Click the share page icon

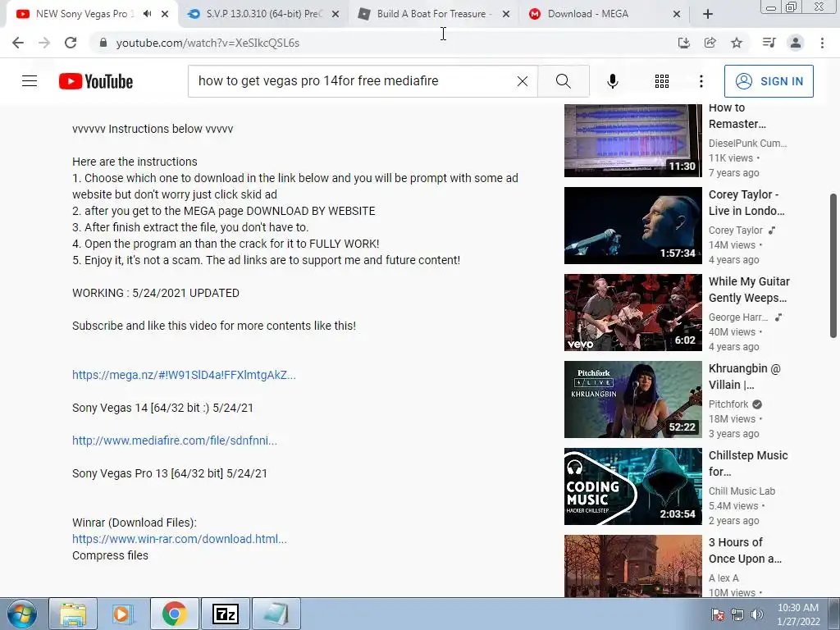point(710,43)
